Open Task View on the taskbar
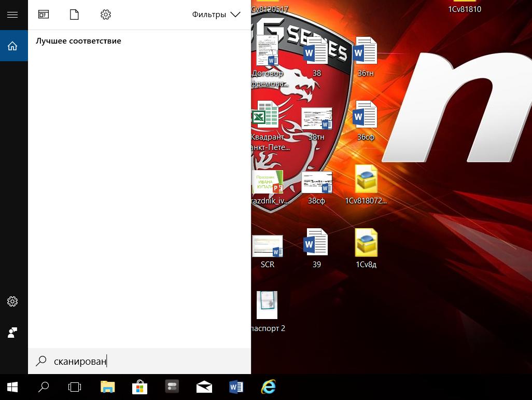The width and height of the screenshot is (532, 400). pos(74,387)
